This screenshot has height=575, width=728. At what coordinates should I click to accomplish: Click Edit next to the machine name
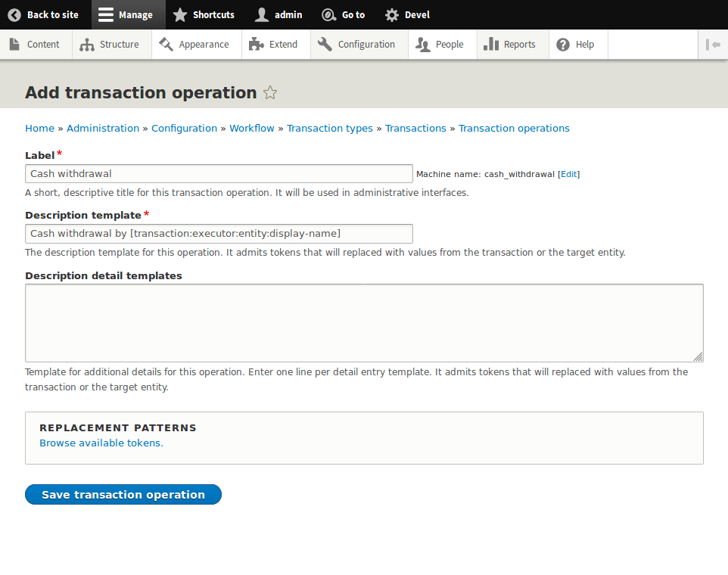(x=568, y=174)
